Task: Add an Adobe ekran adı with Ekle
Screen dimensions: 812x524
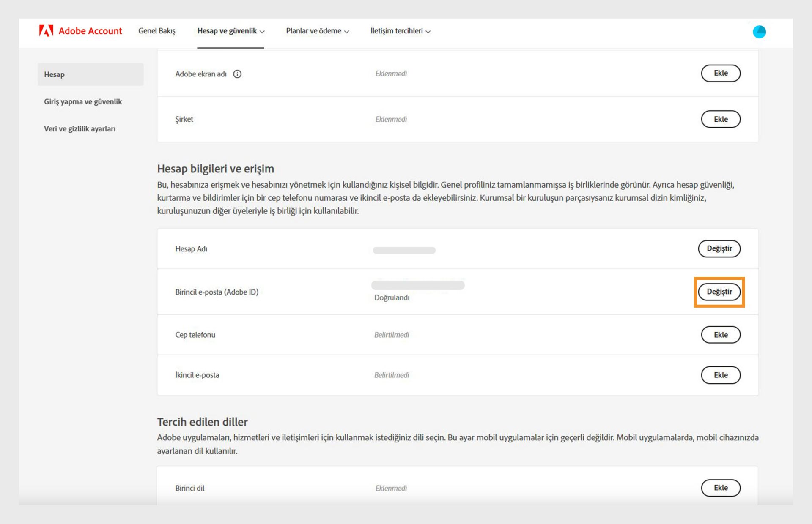Action: (720, 73)
